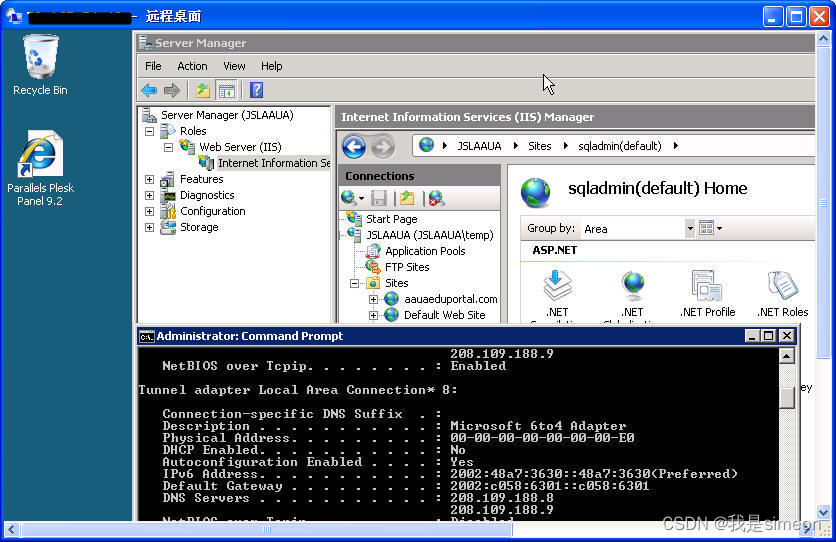
Task: Click sqladmin(default) in the IIS breadcrumb
Action: [620, 146]
